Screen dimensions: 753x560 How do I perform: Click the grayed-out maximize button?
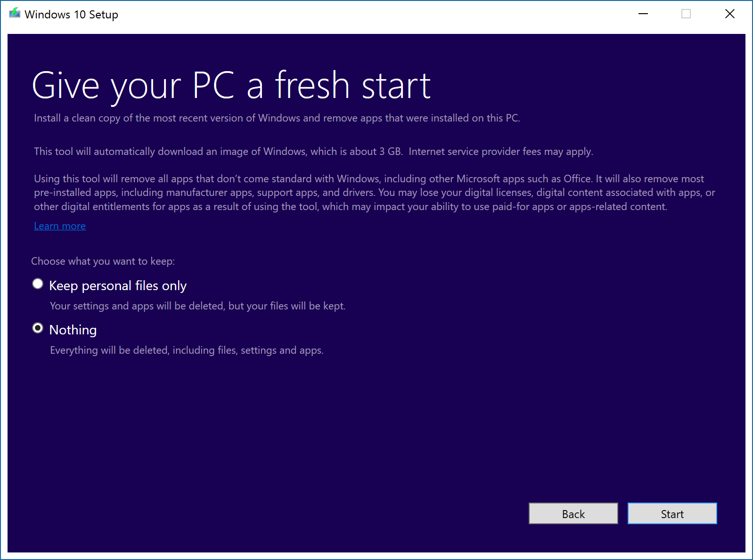pos(686,14)
